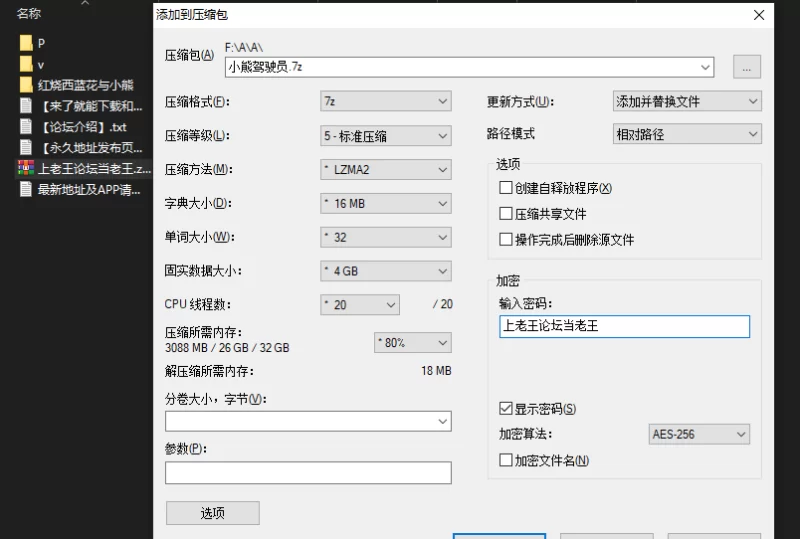Click the 3088 MB / 26 GB / 32 GB text
This screenshot has height=539, width=800.
pyautogui.click(x=227, y=348)
